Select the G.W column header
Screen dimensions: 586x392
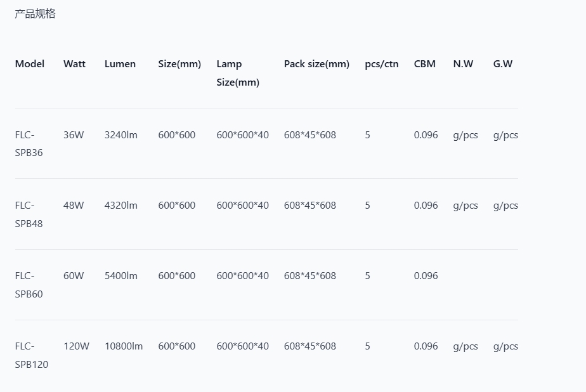point(503,64)
